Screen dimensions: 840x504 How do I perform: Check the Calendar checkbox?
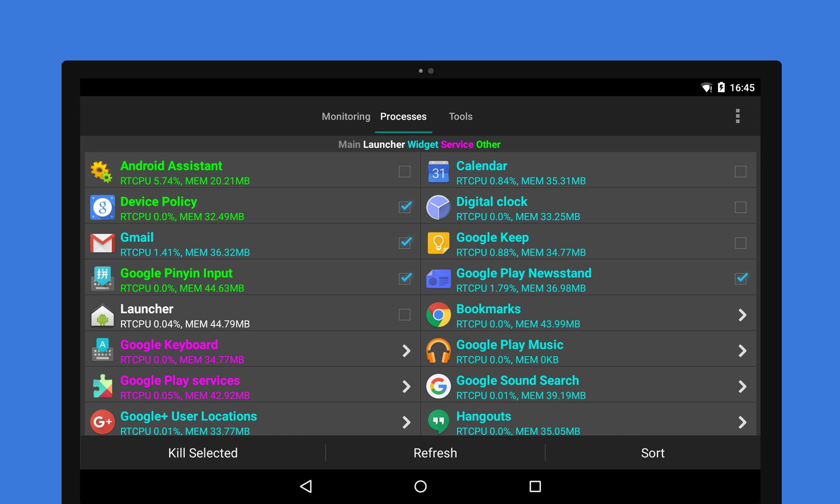740,171
